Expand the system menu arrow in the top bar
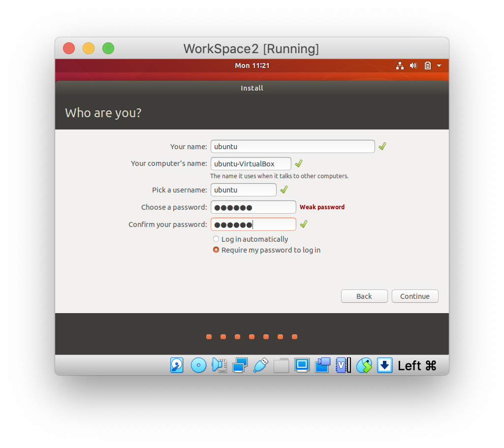Image resolution: width=504 pixels, height=448 pixels. pyautogui.click(x=439, y=65)
